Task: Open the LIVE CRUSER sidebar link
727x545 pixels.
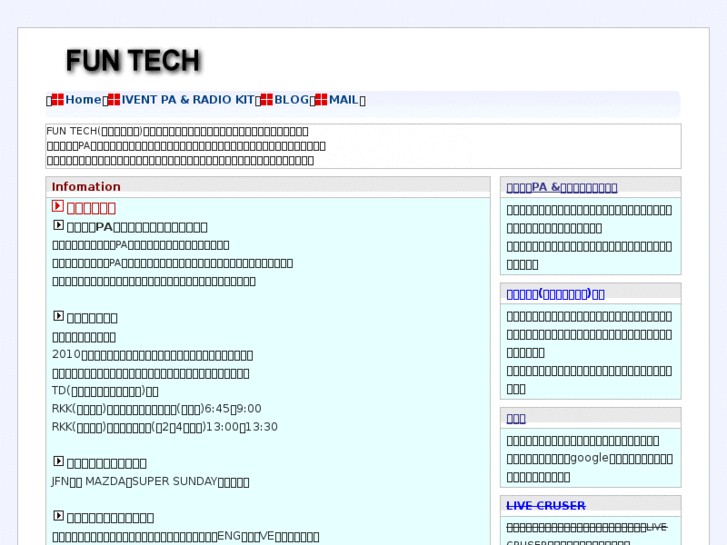Action: 546,506
